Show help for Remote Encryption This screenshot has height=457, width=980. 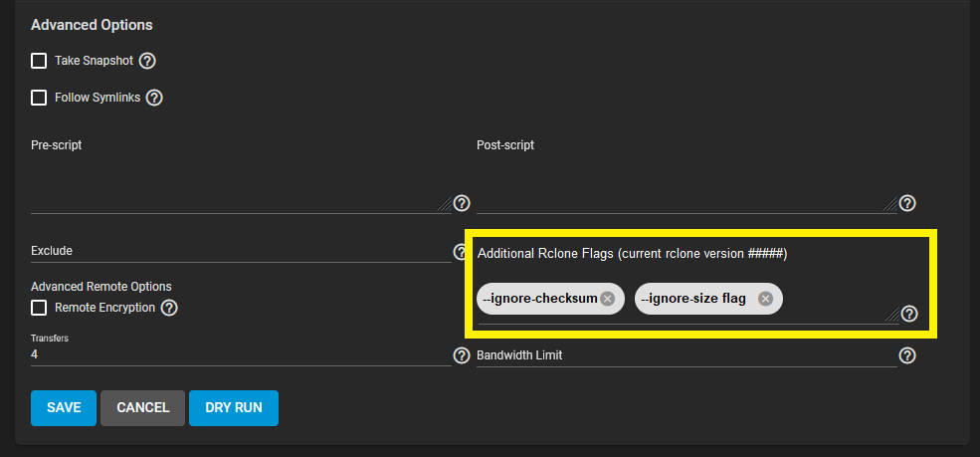click(169, 308)
